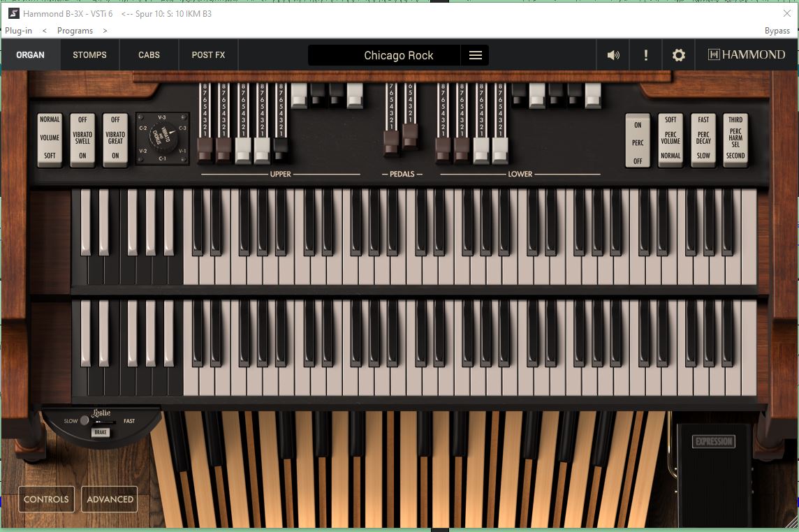Click the eighth (black, pushed-in) Lower drawbar
This screenshot has height=532, width=799.
point(575,95)
